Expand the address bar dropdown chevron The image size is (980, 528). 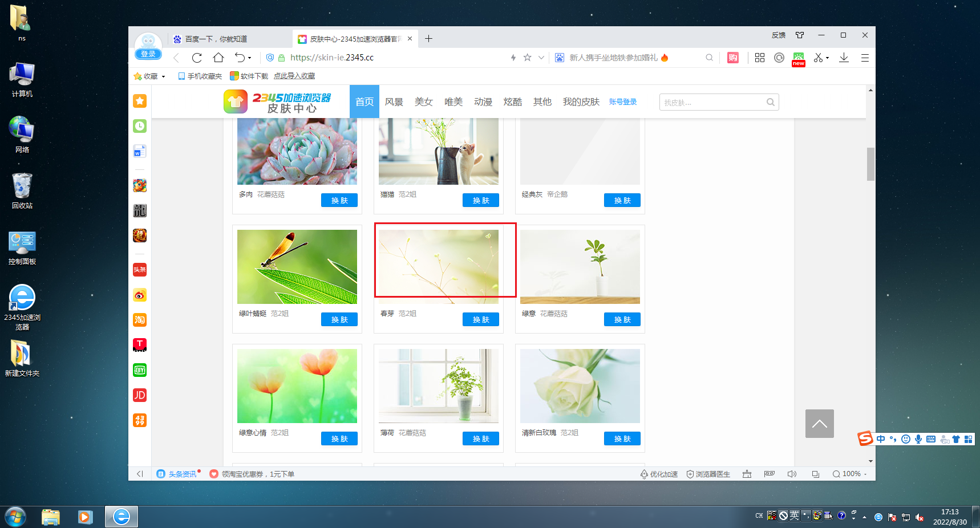point(541,58)
